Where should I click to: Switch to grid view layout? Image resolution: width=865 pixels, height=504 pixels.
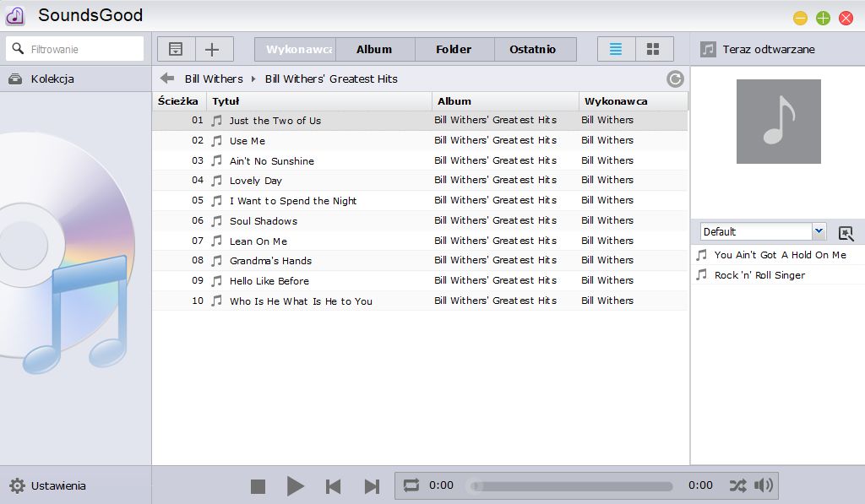pos(654,49)
